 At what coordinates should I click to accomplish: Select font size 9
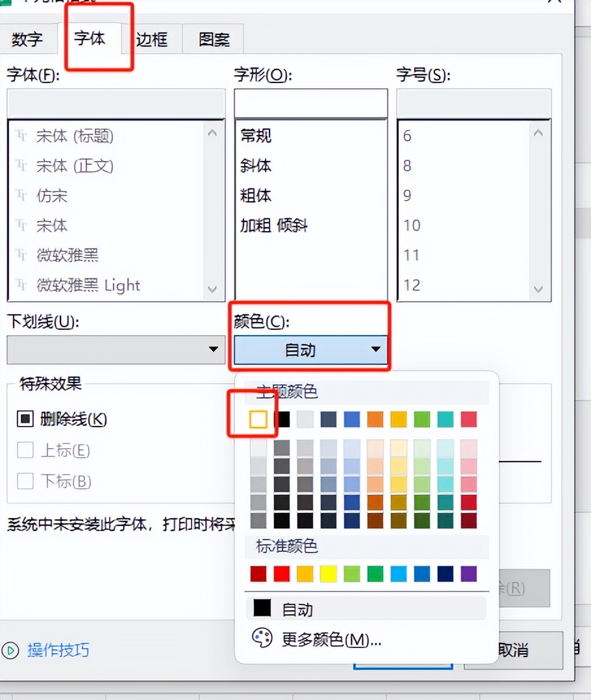click(x=407, y=195)
